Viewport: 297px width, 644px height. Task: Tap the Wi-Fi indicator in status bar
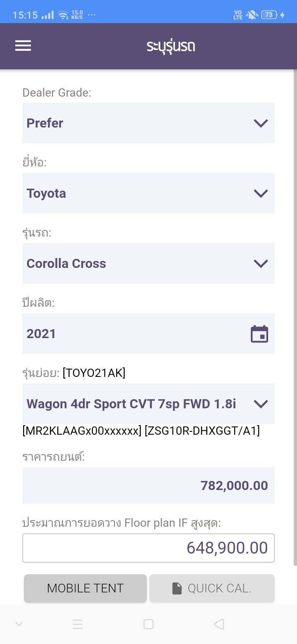click(x=63, y=15)
